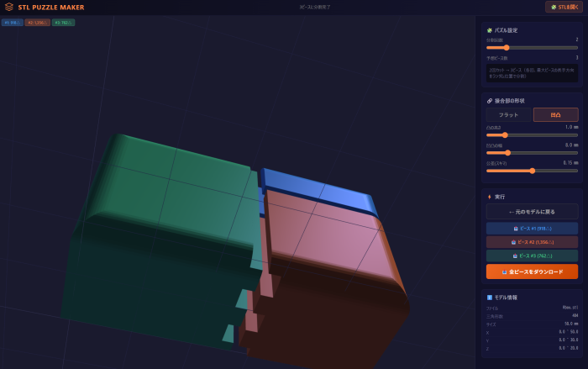Viewport: 588px width, 369px height.
Task: Download piece #2 (red button)
Action: point(532,242)
